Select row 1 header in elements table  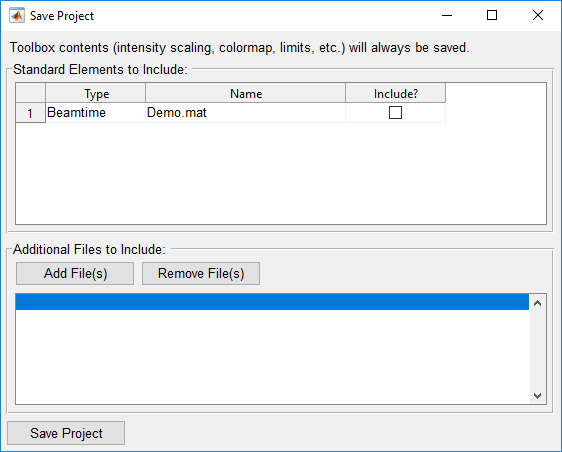point(30,113)
